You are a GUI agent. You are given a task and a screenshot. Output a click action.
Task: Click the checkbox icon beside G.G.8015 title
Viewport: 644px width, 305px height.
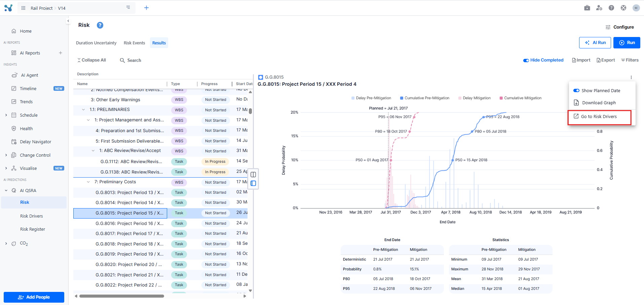(x=261, y=77)
